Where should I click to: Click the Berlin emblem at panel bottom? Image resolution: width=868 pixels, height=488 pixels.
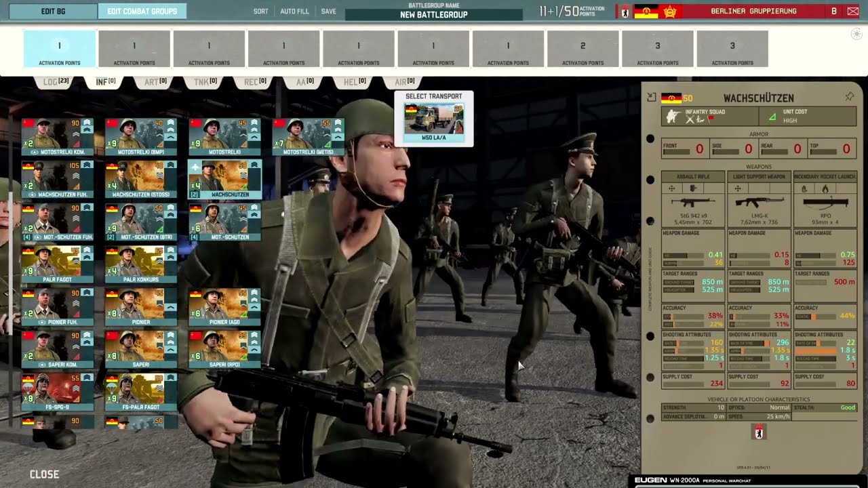tap(759, 432)
